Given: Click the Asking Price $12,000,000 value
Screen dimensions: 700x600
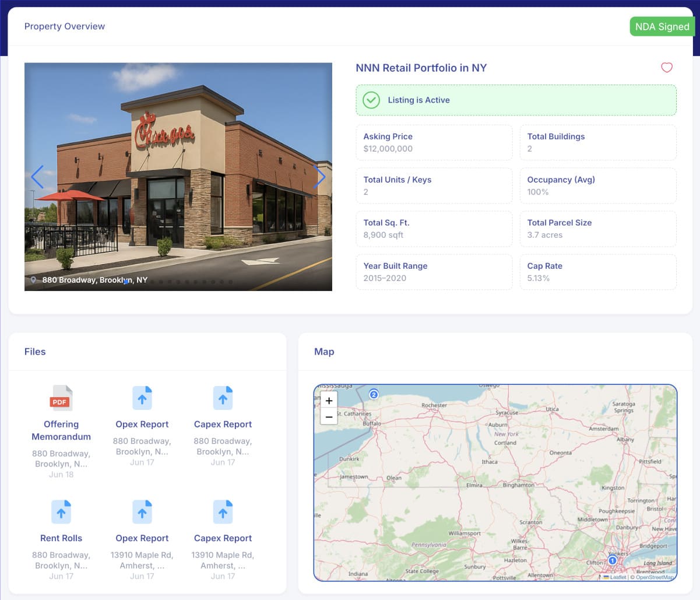Looking at the screenshot, I should (388, 149).
